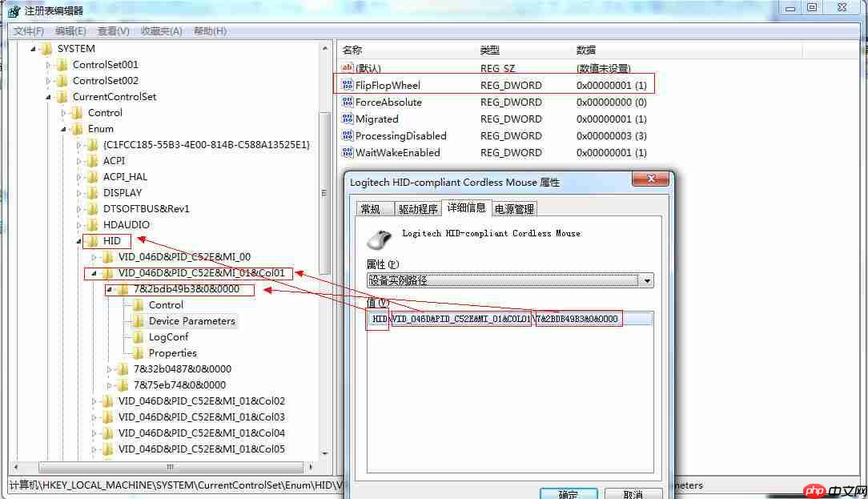This screenshot has width=868, height=499.
Task: Expand the VID_046D&PID_C52E&MI_01&Col02 node
Action: pyautogui.click(x=94, y=401)
